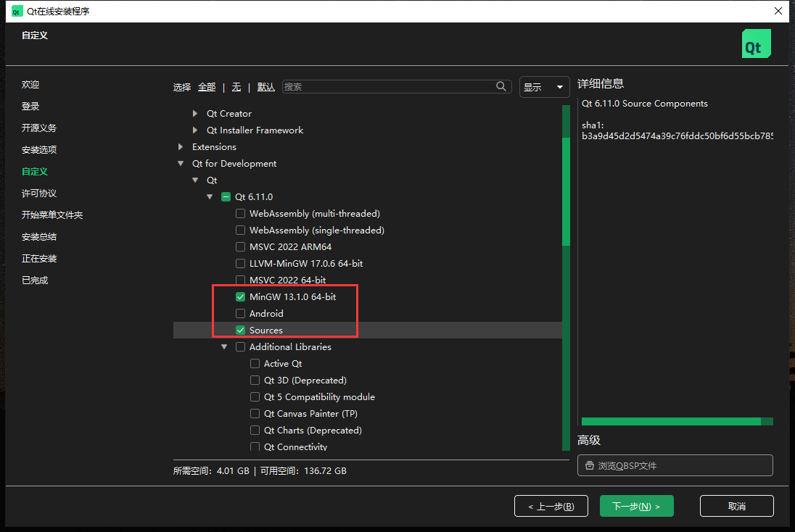795x532 pixels.
Task: Click the 默认 default selection link
Action: click(265, 87)
